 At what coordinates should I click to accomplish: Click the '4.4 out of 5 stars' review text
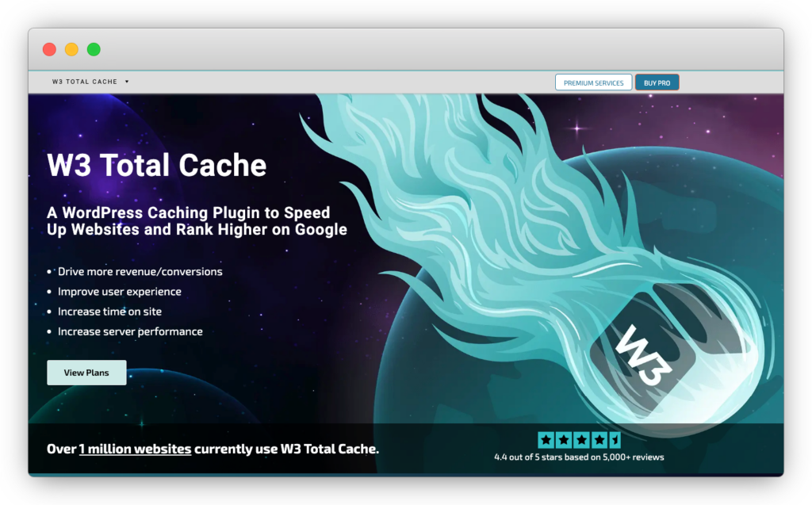tap(579, 457)
